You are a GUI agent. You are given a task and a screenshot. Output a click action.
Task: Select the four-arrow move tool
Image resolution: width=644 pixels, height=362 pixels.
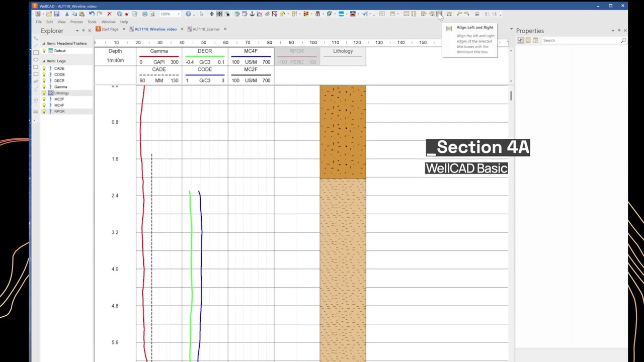click(x=212, y=14)
